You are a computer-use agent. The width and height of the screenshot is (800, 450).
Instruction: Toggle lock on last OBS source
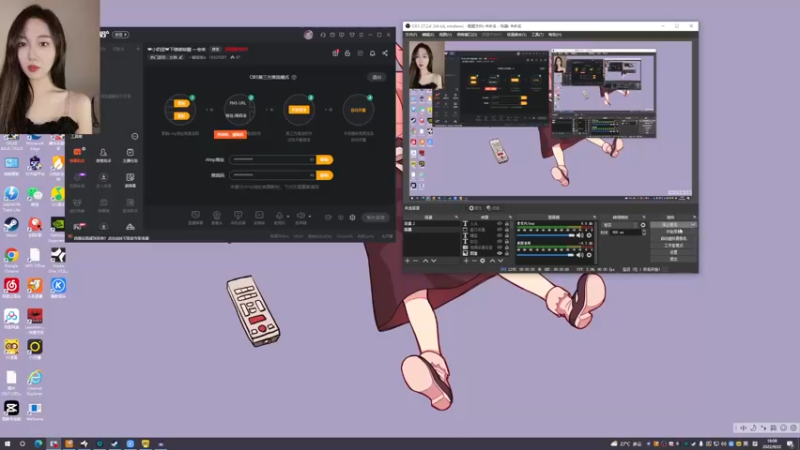click(507, 253)
